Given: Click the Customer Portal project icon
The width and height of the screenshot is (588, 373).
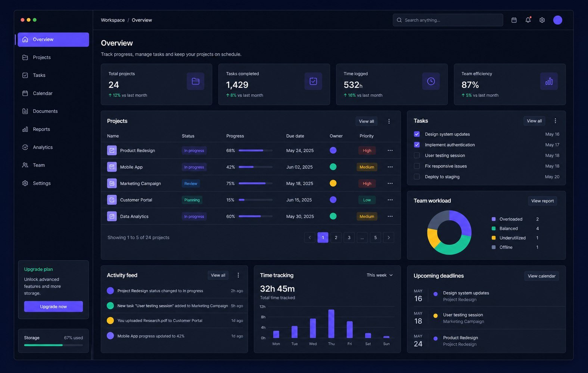Looking at the screenshot, I should [x=112, y=200].
